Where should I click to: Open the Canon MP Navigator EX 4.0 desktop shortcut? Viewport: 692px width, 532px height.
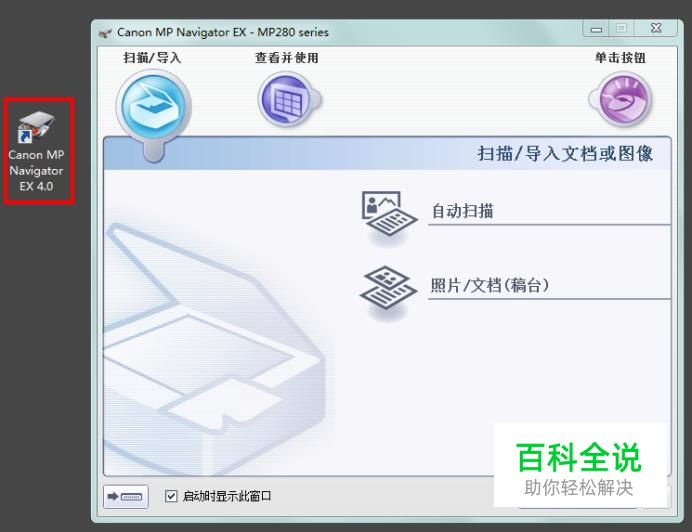click(x=36, y=151)
